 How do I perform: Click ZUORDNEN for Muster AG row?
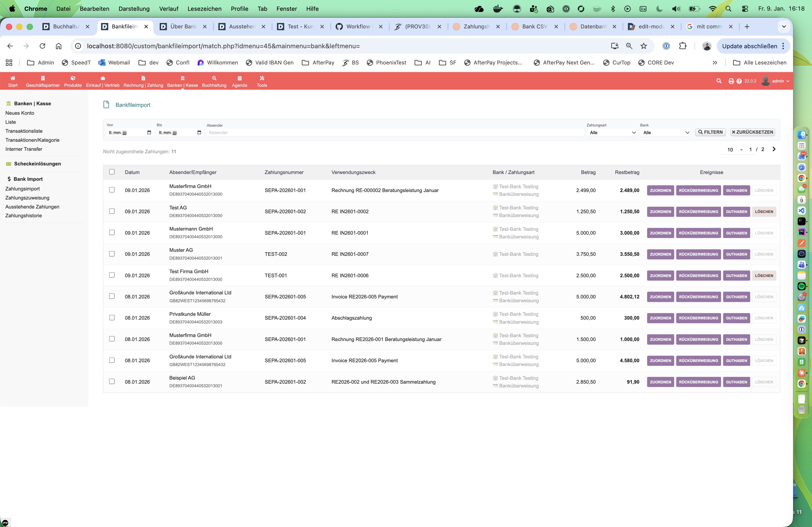660,254
